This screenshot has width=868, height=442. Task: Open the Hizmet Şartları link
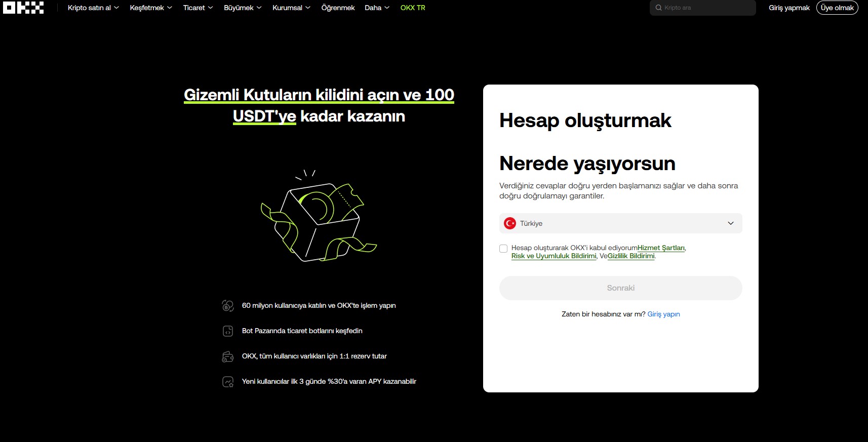point(661,248)
